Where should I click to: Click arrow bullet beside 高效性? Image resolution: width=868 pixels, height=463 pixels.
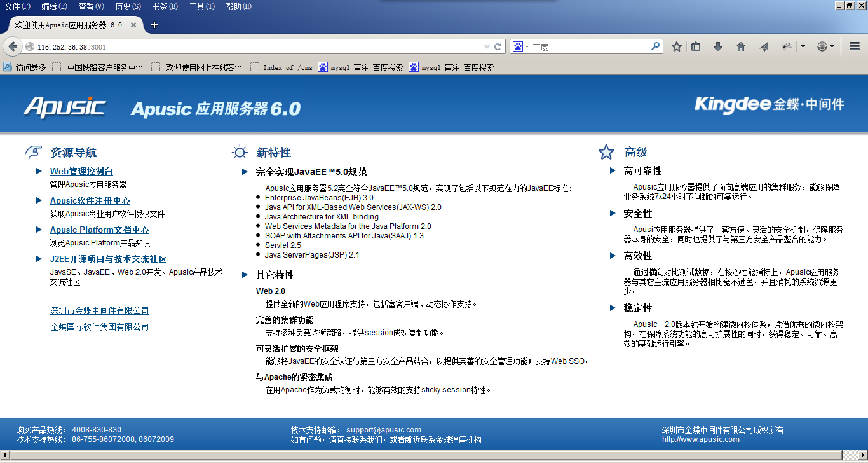click(x=613, y=256)
